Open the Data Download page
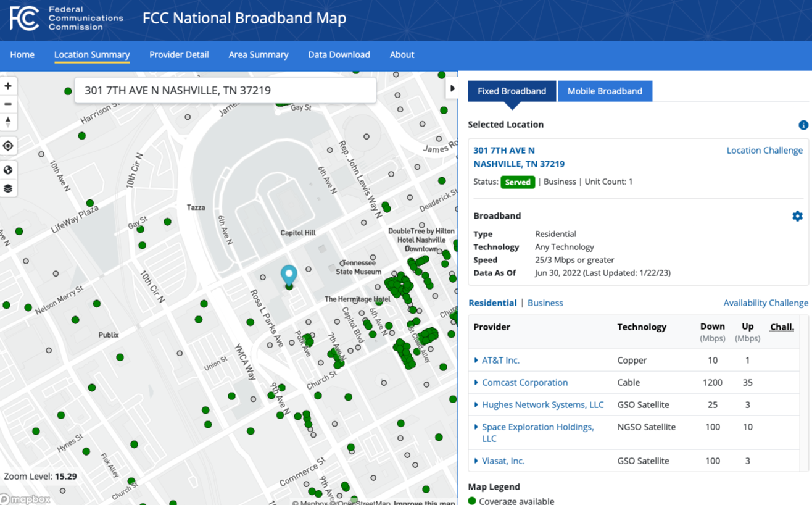Screen dimensions: 812x505 pos(339,55)
